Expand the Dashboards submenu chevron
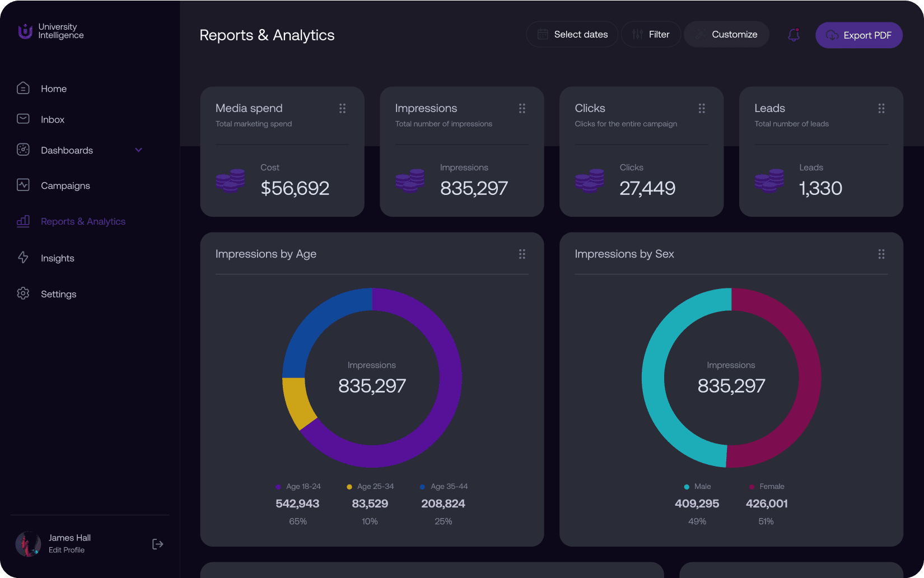 [x=138, y=150]
